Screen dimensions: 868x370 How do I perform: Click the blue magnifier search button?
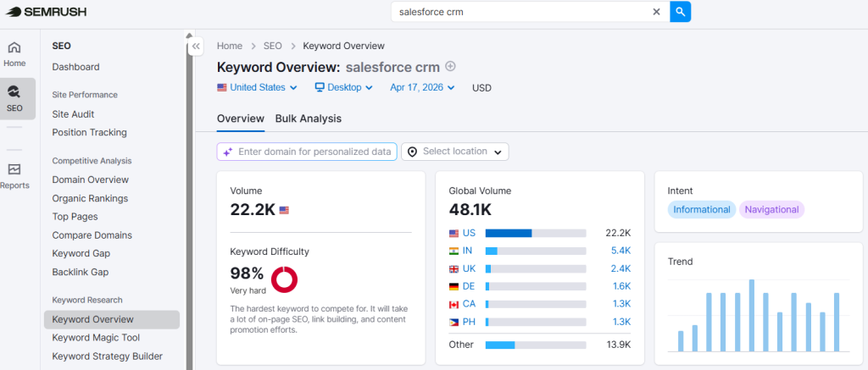[681, 12]
